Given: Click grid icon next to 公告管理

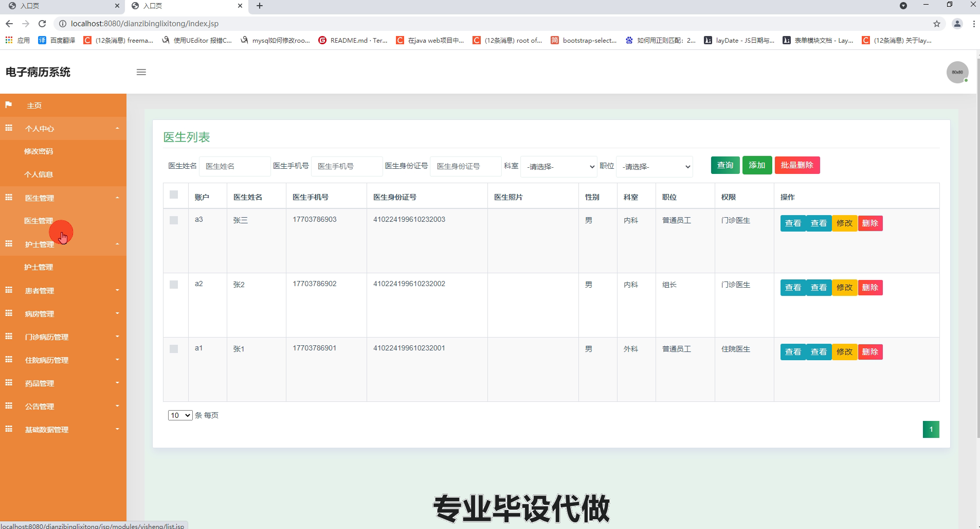Looking at the screenshot, I should pyautogui.click(x=9, y=406).
